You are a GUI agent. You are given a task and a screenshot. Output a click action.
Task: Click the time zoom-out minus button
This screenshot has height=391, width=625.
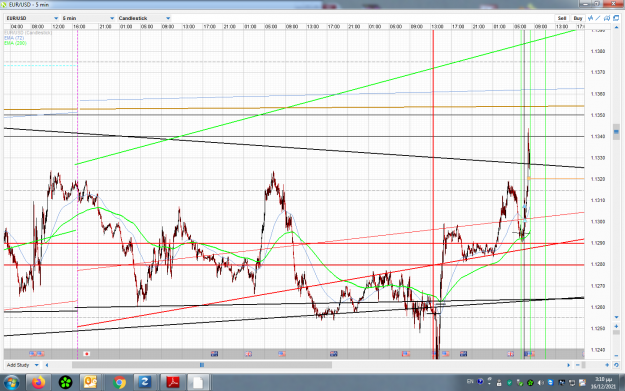tap(578, 365)
